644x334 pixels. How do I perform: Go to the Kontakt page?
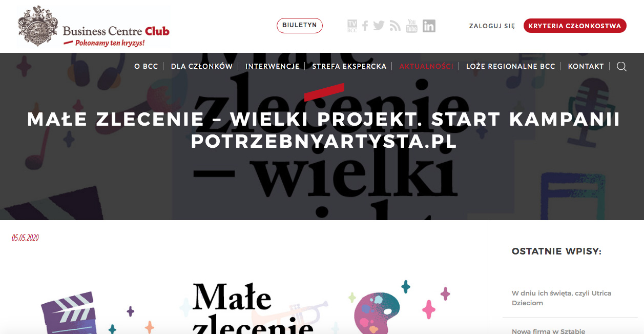pyautogui.click(x=586, y=66)
